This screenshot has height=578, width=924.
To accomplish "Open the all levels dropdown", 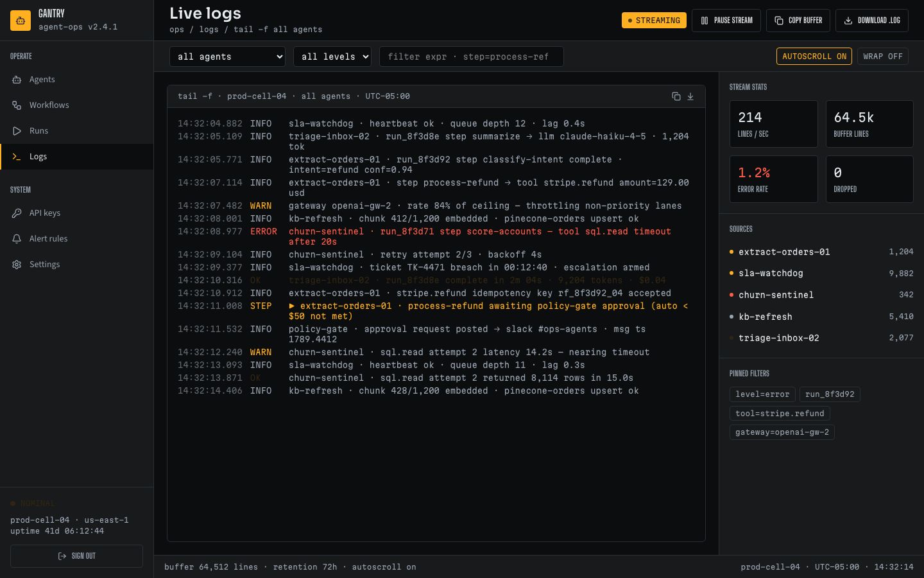I will click(x=332, y=57).
